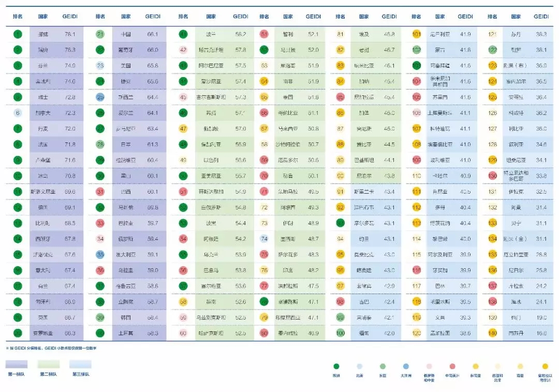Select the 第二梯队 green tier swatch
Image resolution: width=559 pixels, height=392 pixels.
point(50,364)
